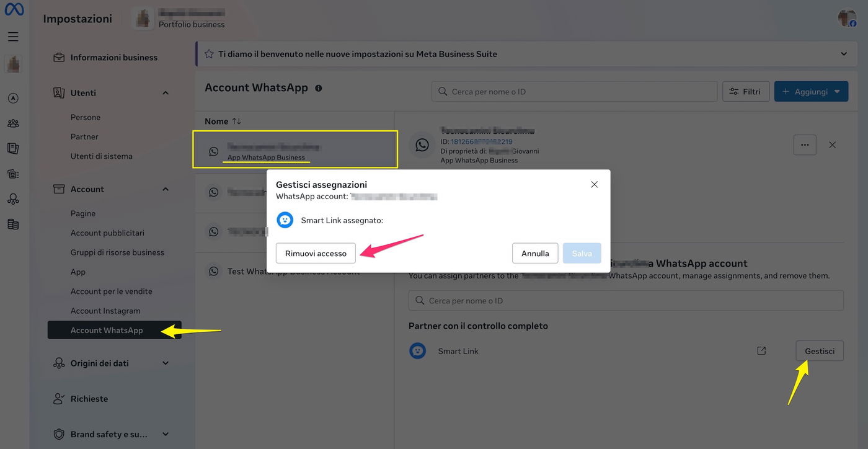Click the partner search field

tap(626, 301)
